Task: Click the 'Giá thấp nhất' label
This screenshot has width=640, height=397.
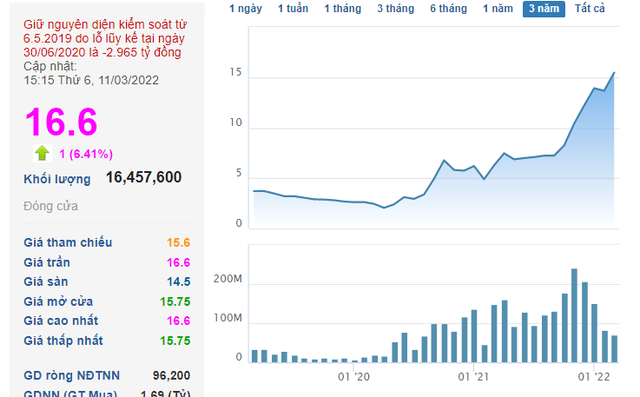Action: [63, 340]
